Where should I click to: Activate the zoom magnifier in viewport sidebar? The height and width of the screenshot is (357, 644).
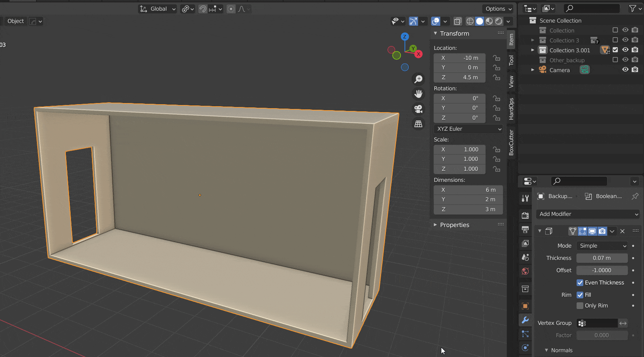click(x=418, y=79)
